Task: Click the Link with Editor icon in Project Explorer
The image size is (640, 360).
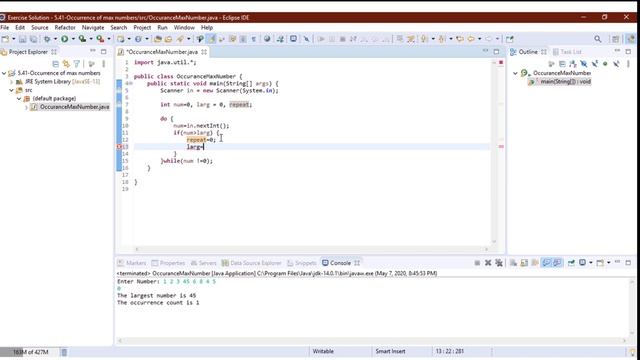Action: click(x=66, y=64)
